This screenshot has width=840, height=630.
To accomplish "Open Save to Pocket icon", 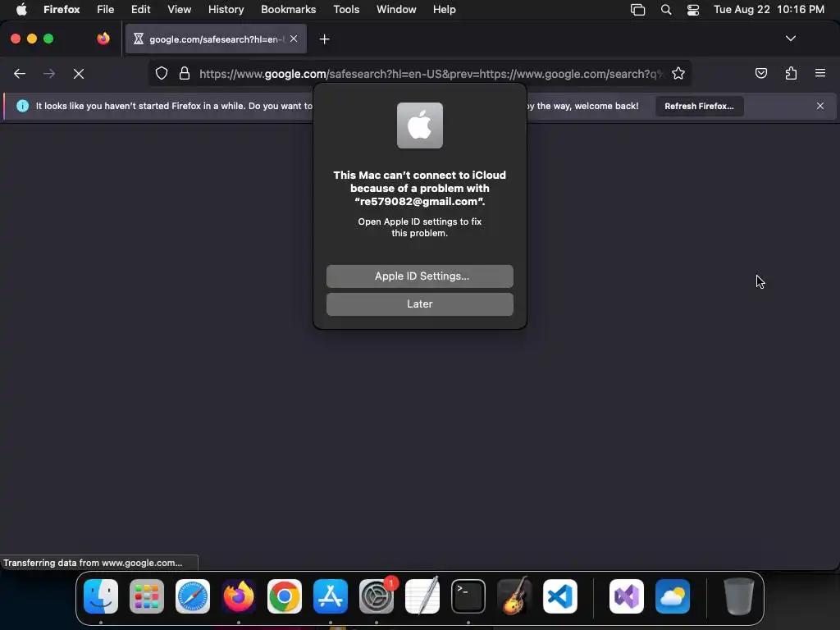I will [x=760, y=73].
